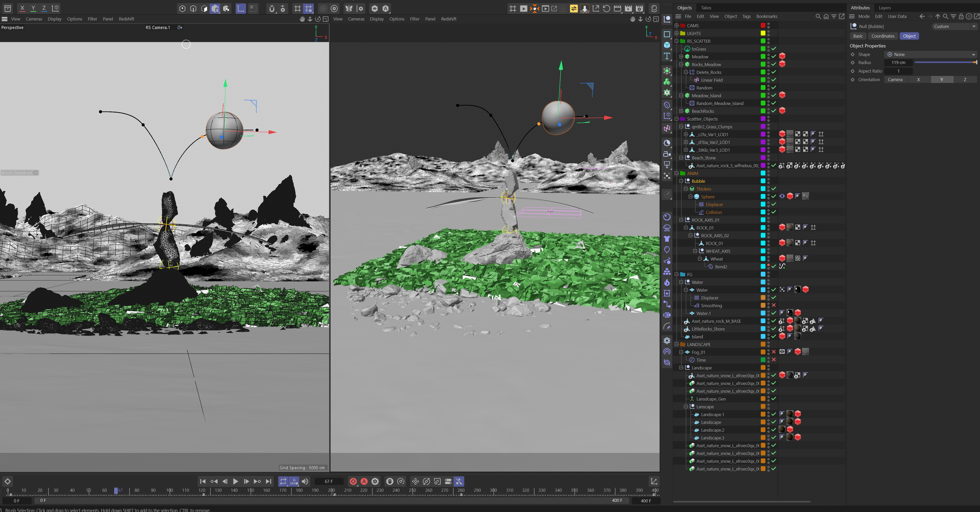The height and width of the screenshot is (512, 980).
Task: Go to start of animation
Action: click(x=203, y=481)
